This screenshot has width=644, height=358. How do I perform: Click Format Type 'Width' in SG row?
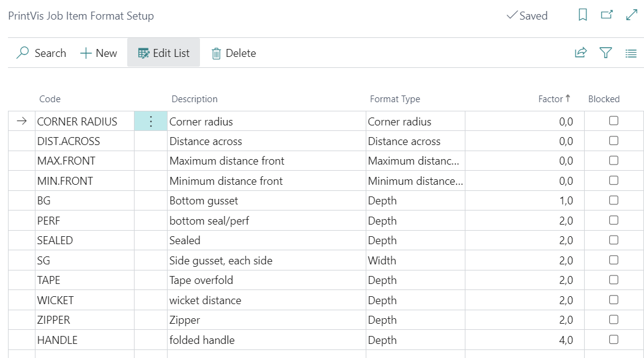[x=382, y=261]
